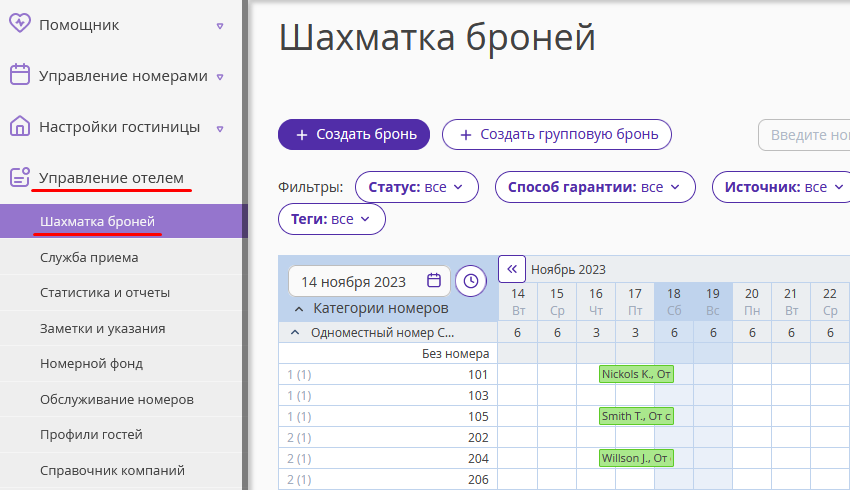Click the calendar icon beside Управление номерами
This screenshot has width=850, height=490.
point(20,74)
